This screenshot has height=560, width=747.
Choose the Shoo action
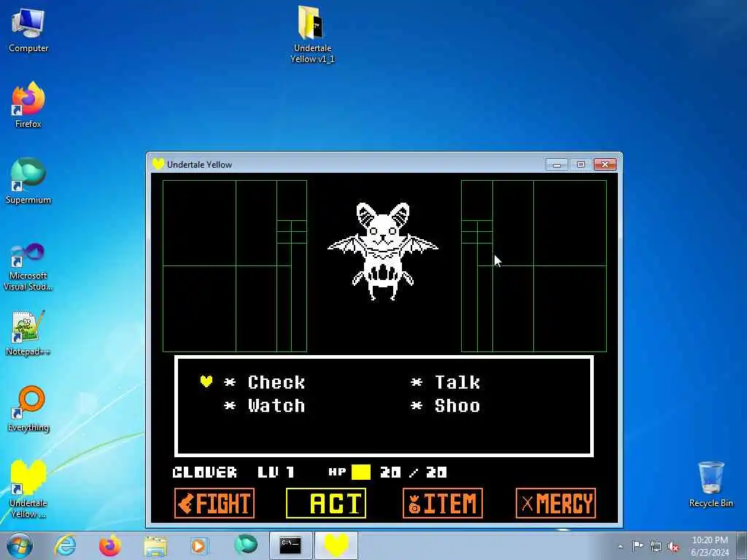coord(457,405)
